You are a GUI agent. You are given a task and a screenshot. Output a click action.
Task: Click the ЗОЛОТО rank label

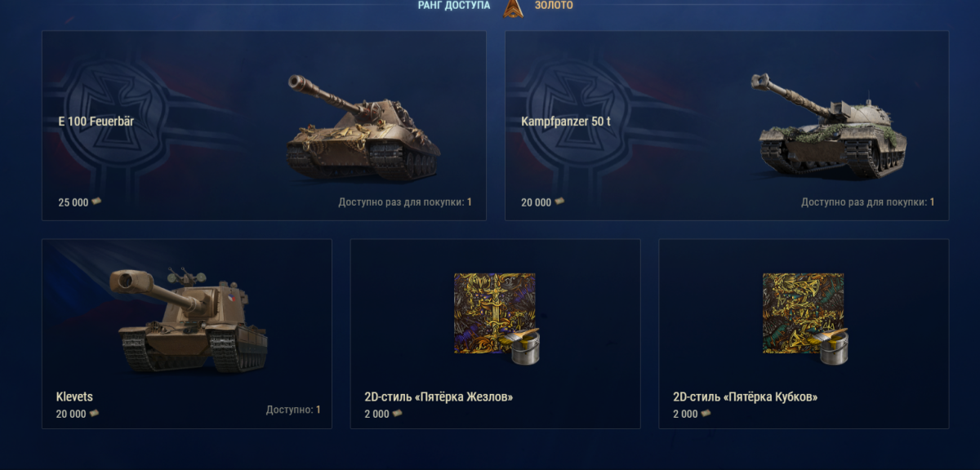pyautogui.click(x=554, y=5)
